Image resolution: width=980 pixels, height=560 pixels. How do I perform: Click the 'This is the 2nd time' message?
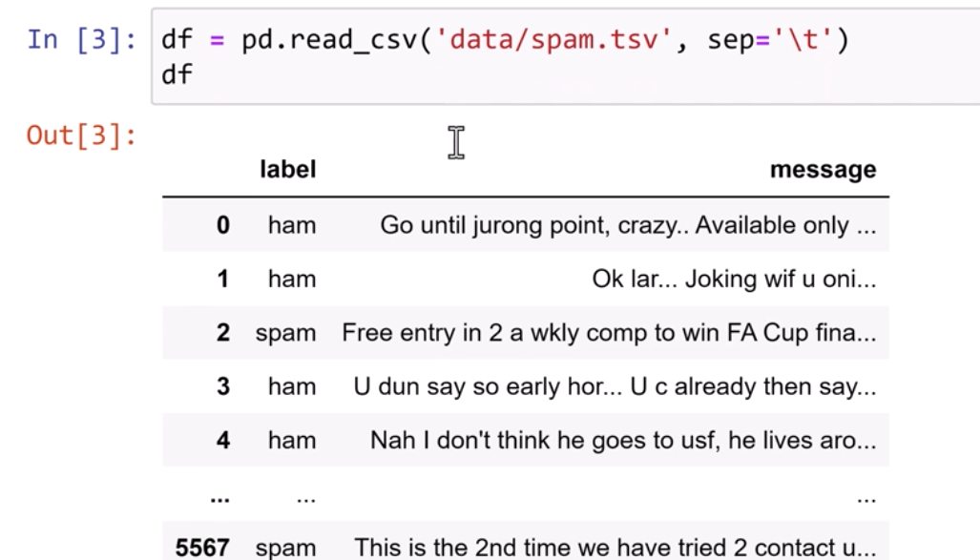click(x=615, y=548)
